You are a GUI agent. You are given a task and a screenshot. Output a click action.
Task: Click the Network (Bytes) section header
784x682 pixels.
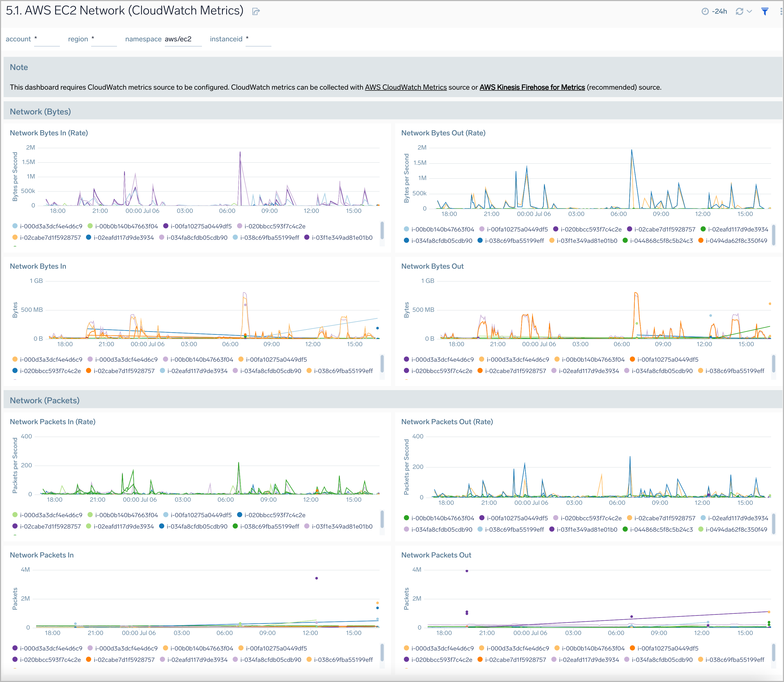click(40, 112)
